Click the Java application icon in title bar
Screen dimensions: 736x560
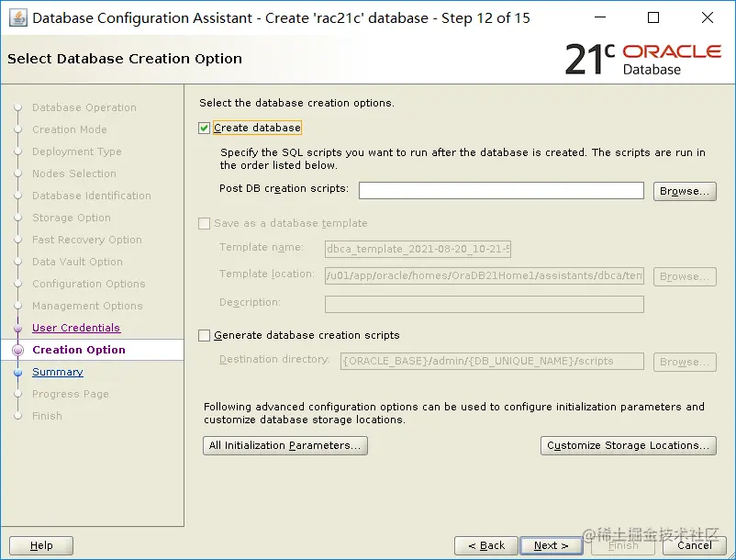pos(18,18)
